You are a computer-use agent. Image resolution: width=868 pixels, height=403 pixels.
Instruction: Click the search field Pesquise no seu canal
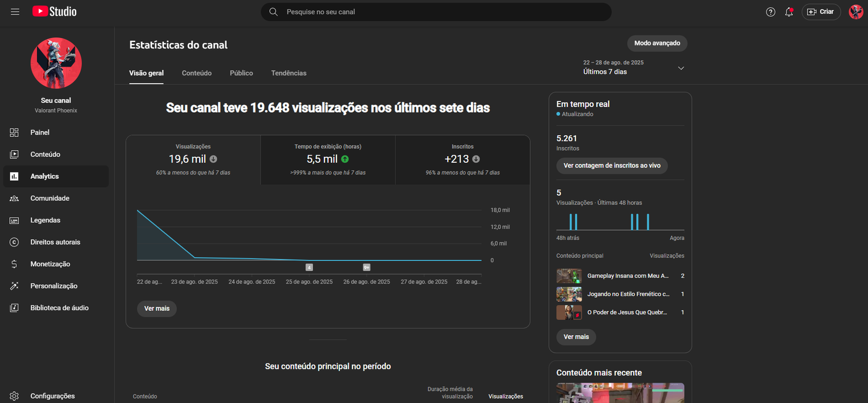point(436,12)
